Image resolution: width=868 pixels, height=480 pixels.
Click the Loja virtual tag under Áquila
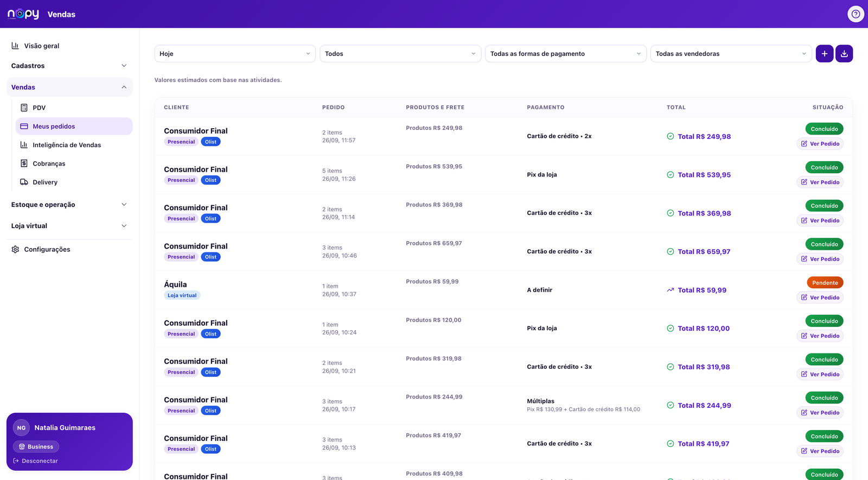(x=182, y=295)
